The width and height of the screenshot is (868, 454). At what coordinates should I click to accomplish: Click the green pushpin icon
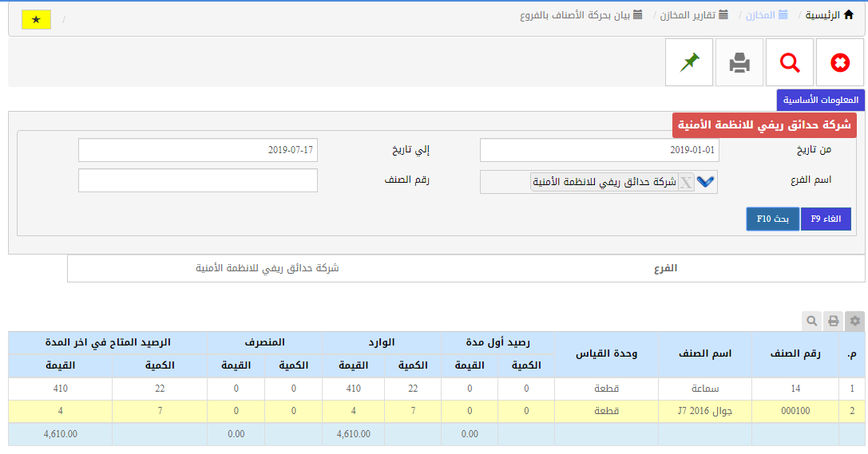(689, 62)
